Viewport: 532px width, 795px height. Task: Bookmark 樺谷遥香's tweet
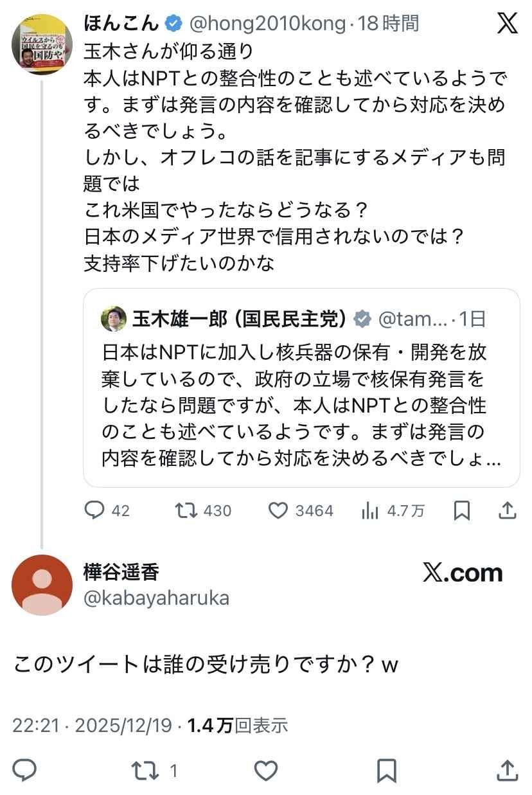(386, 769)
